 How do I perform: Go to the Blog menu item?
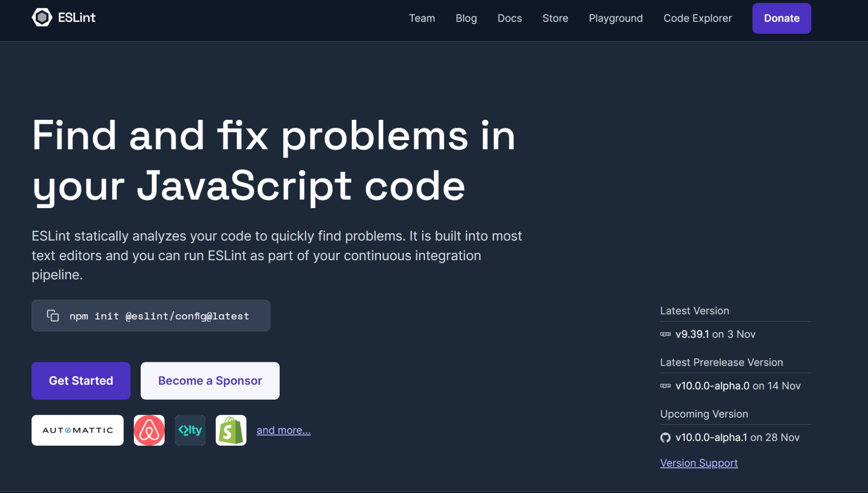point(466,18)
